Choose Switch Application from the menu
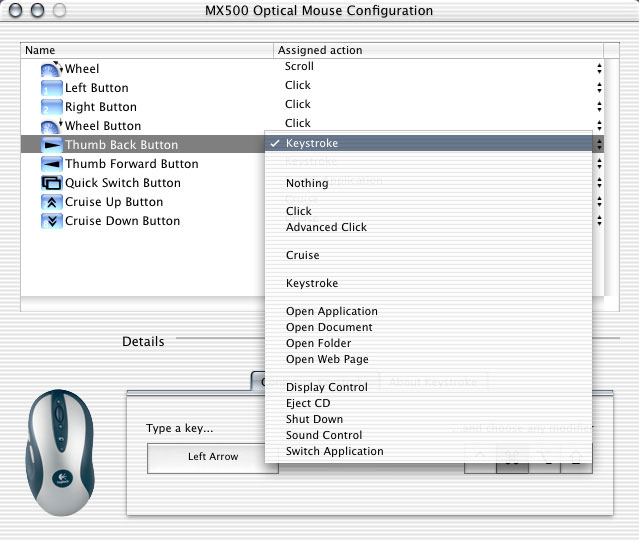Viewport: 639px width, 541px height. 428,451
